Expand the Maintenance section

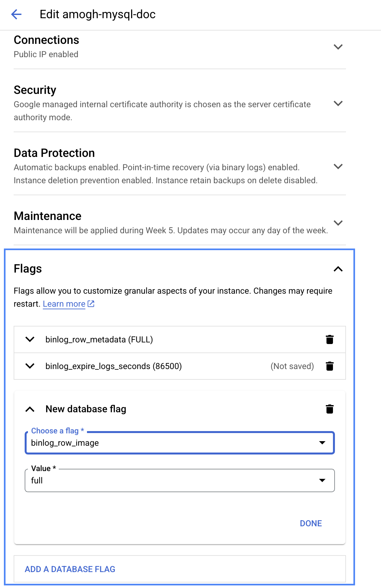338,223
